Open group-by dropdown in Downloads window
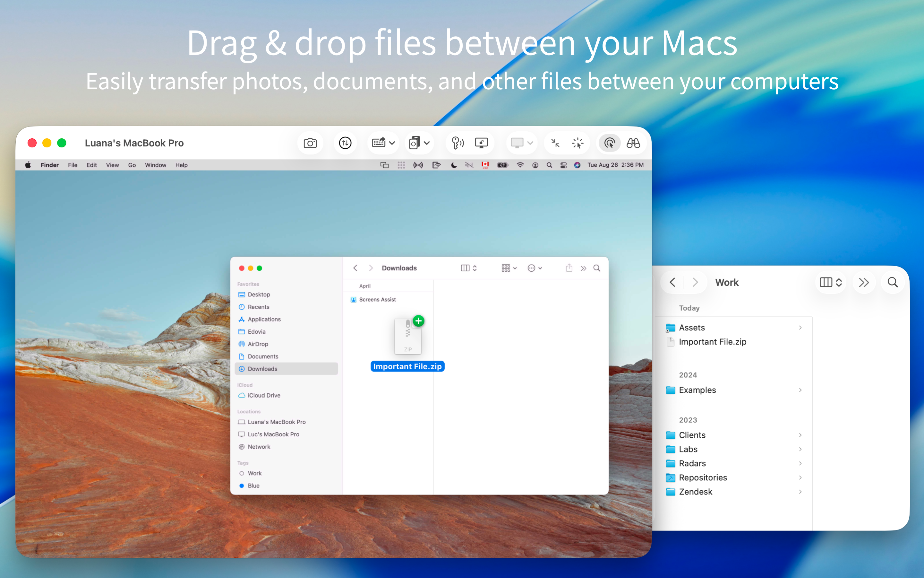The image size is (924, 578). coord(509,268)
